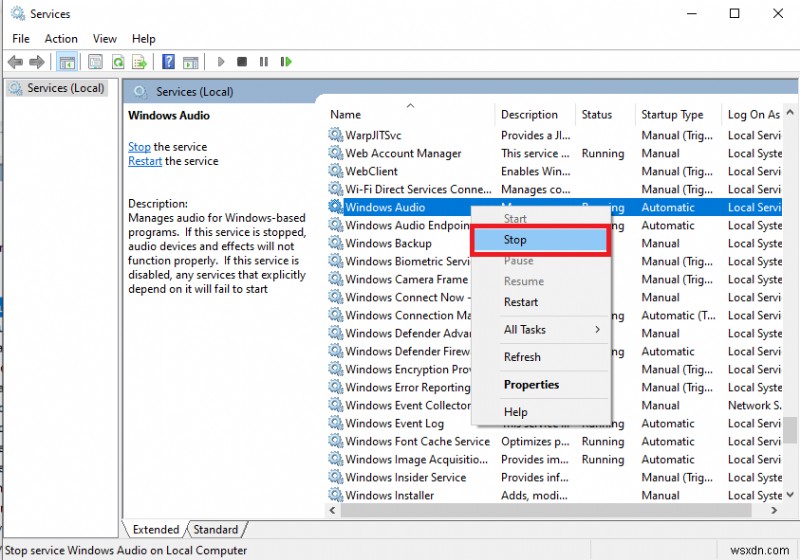Viewport: 800px width, 560px height.
Task: Click gear icon beside WebClient
Action: click(335, 170)
